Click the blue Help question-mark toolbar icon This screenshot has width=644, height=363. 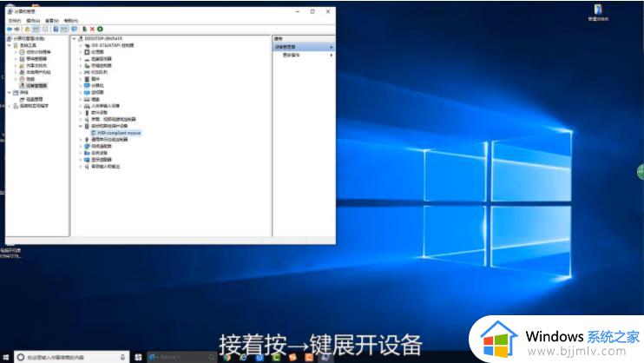pos(56,30)
